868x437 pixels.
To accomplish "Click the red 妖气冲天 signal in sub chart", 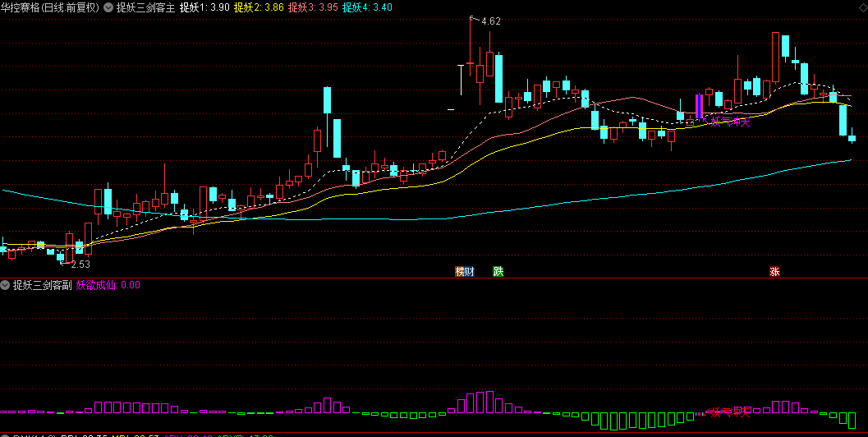I will click(730, 412).
